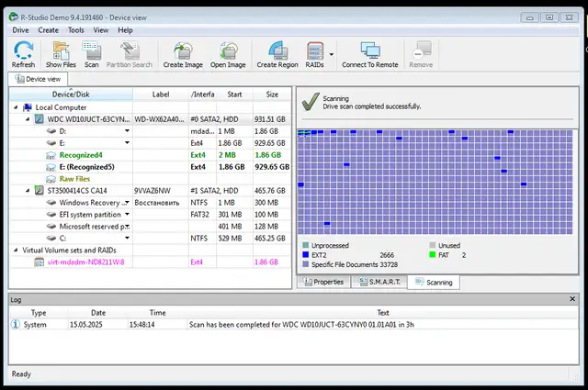Click the Label column header

pyautogui.click(x=161, y=95)
